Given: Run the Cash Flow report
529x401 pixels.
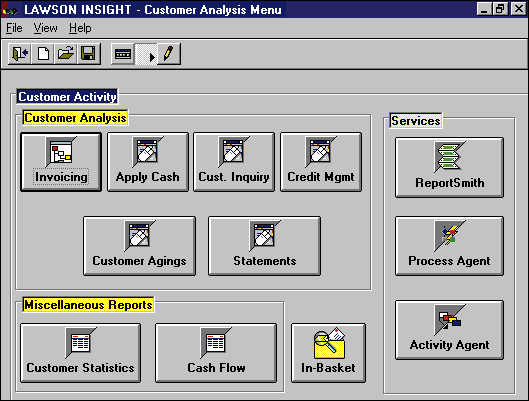Looking at the screenshot, I should 216,353.
